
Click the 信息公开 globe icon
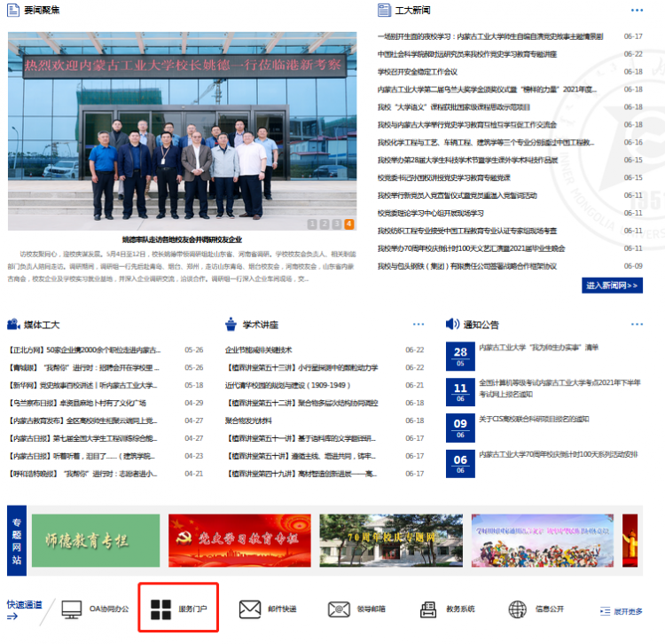[x=518, y=609]
